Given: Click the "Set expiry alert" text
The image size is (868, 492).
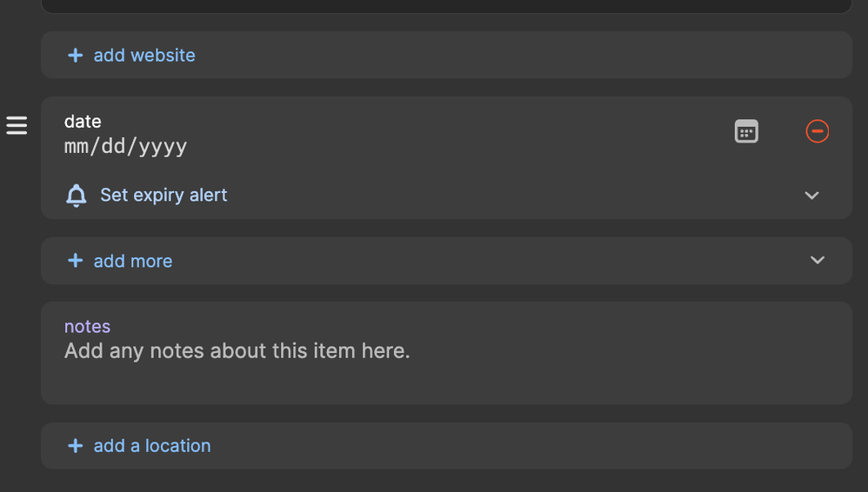Looking at the screenshot, I should click(164, 196).
